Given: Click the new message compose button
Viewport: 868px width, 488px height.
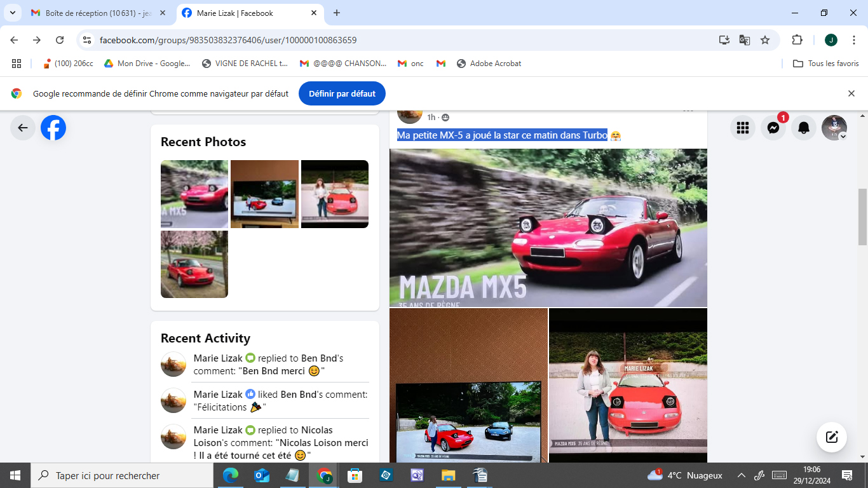Looking at the screenshot, I should coord(832,437).
